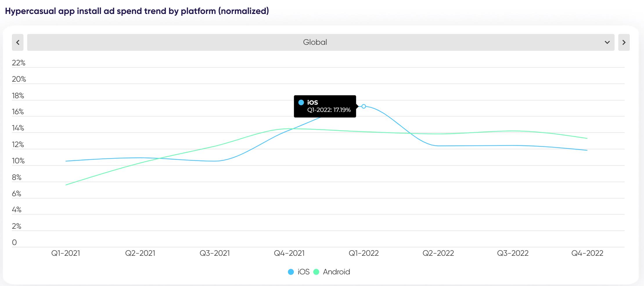644x286 pixels.
Task: Click the Q4-2022 axis label
Action: (587, 253)
